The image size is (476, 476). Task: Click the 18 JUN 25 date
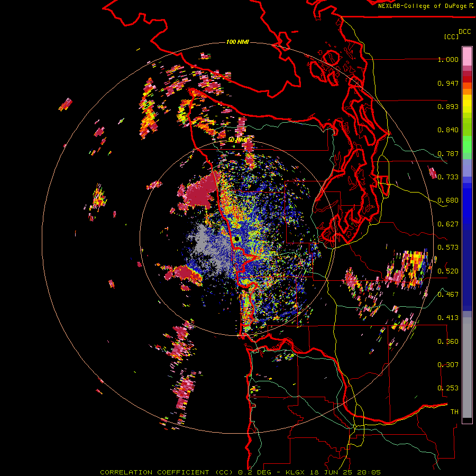point(330,472)
